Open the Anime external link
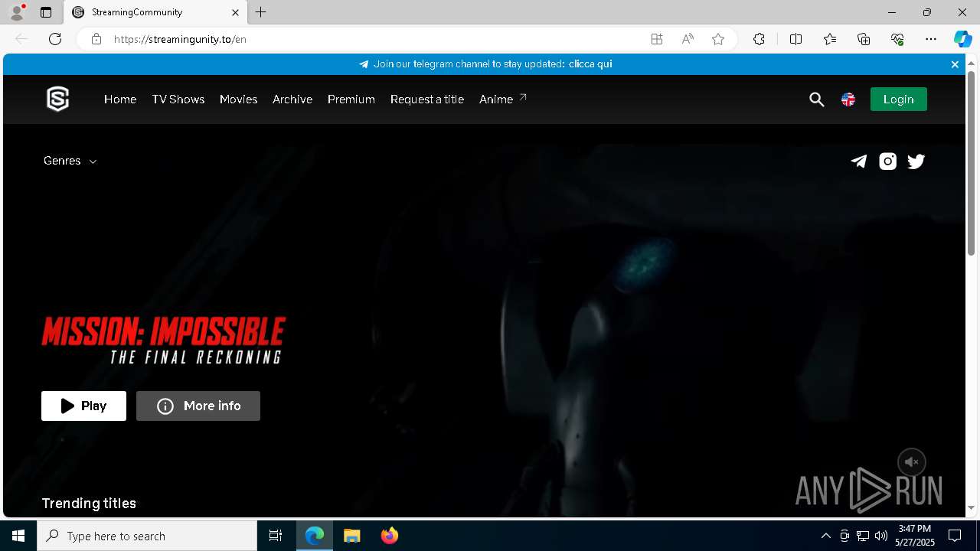 tap(503, 99)
